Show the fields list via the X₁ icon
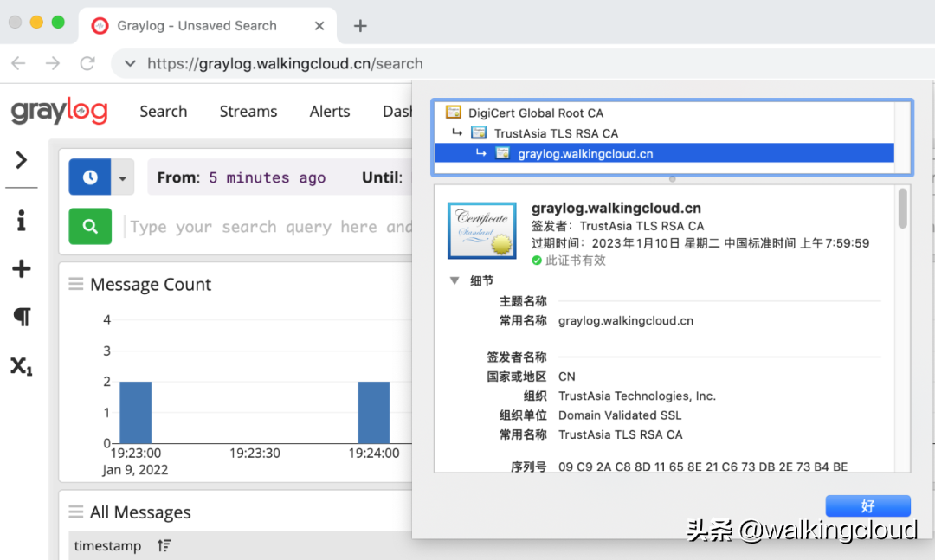 coord(22,365)
